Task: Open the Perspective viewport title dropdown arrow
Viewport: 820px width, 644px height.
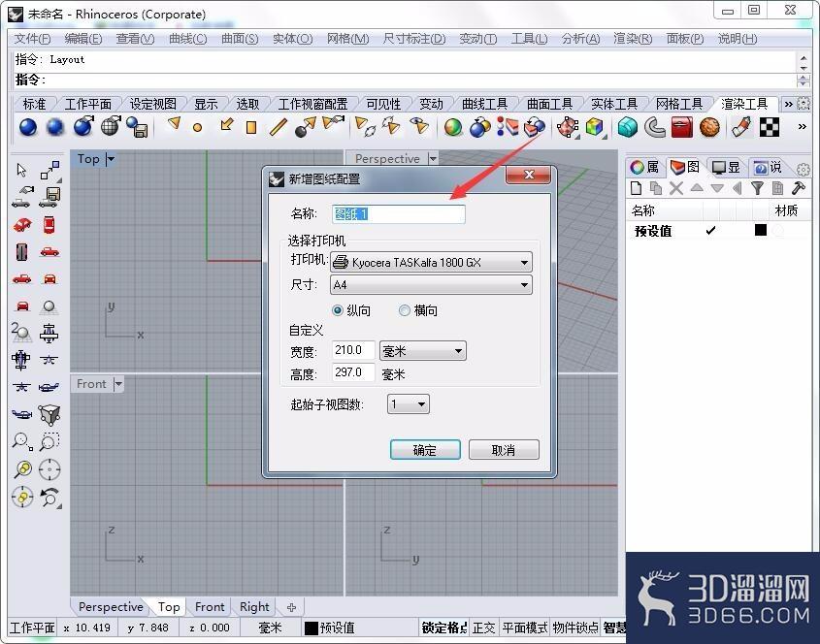Action: tap(433, 158)
